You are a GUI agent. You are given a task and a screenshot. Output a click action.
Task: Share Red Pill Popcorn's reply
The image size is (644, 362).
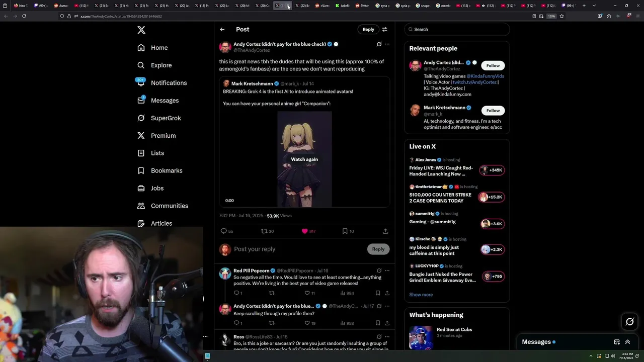coord(387,293)
